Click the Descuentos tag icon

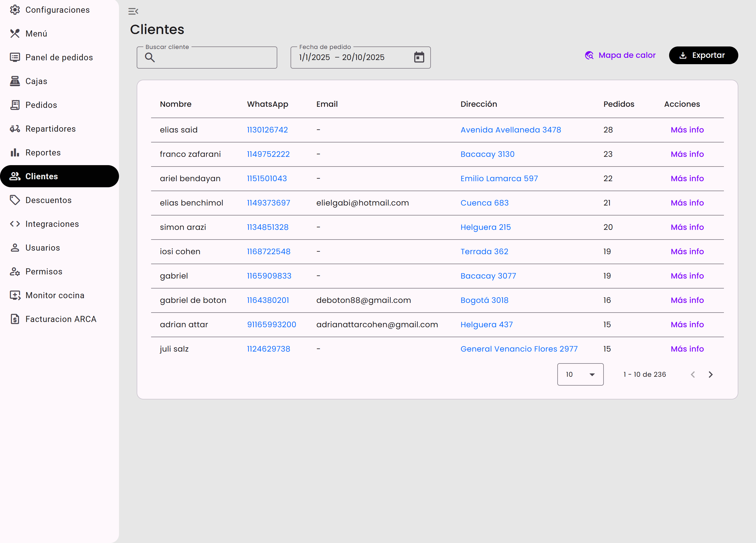click(15, 200)
